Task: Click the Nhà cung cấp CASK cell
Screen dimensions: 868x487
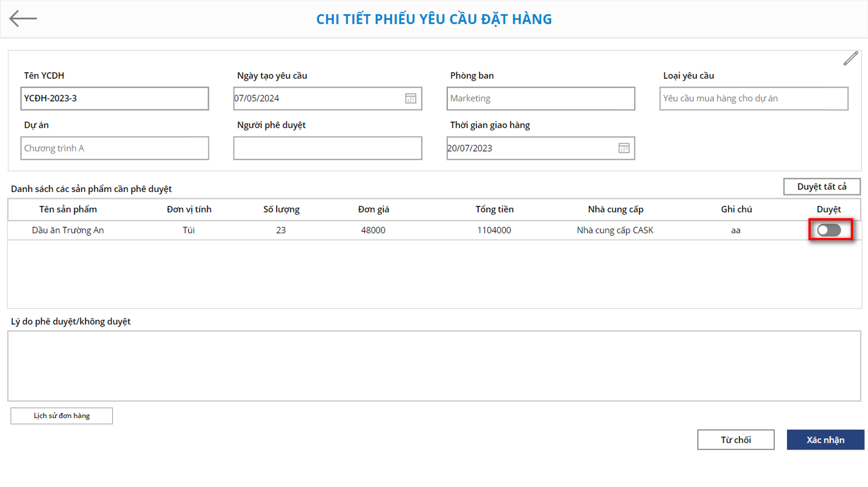Action: click(x=615, y=230)
